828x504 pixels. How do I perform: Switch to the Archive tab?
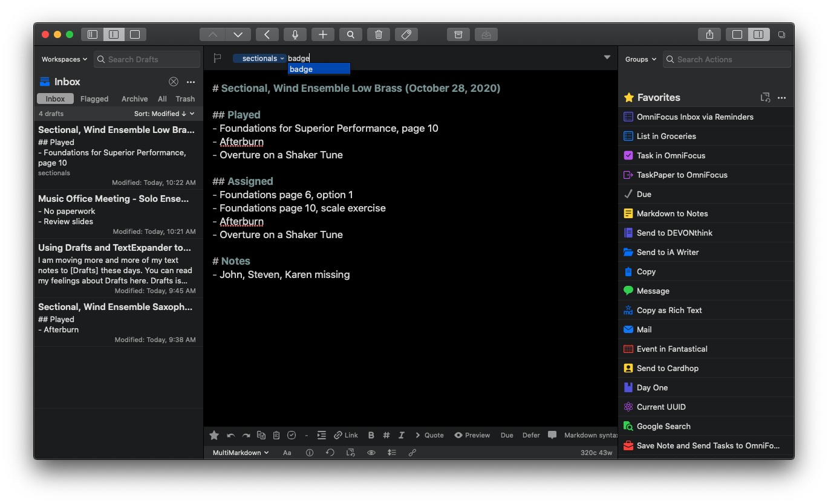(x=134, y=99)
